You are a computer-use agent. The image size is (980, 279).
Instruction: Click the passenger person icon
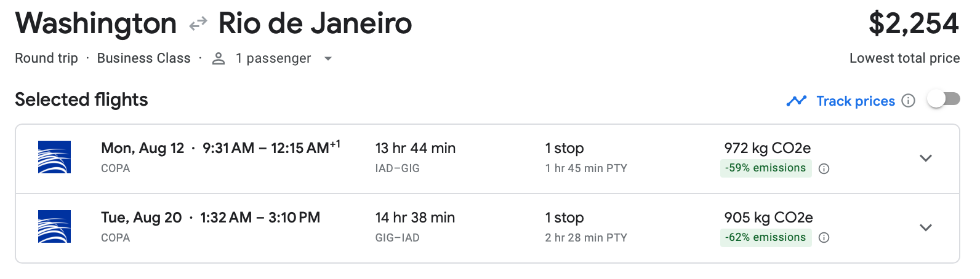[218, 58]
